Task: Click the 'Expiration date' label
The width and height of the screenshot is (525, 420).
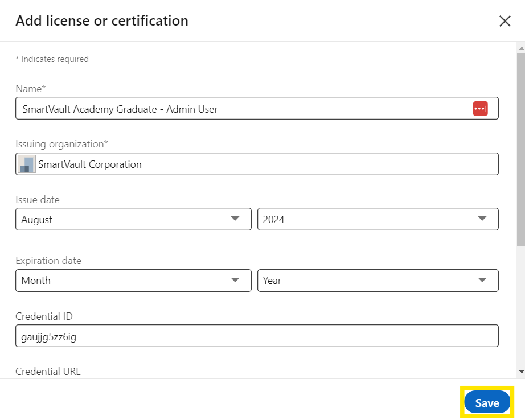Action: tap(48, 261)
